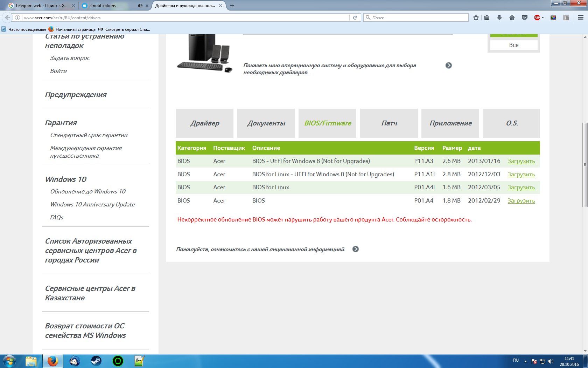Click the colorful extension icon beside Adblock Plus
Screen dimensions: 588x368
[x=553, y=18]
